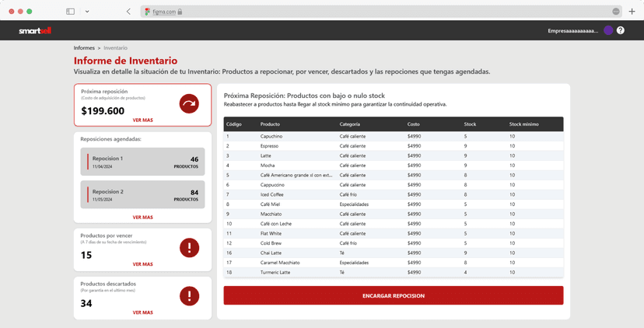Click the smartsell logo
The height and width of the screenshot is (328, 644).
(x=34, y=30)
